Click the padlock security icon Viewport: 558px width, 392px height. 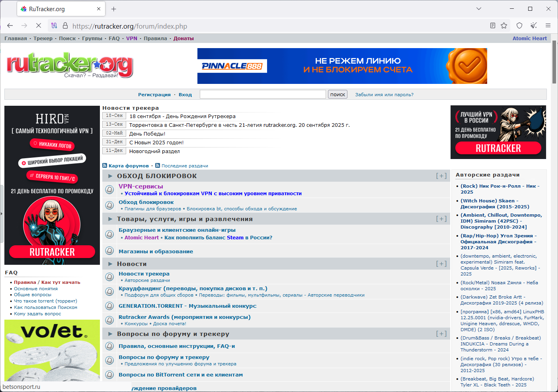(x=65, y=26)
